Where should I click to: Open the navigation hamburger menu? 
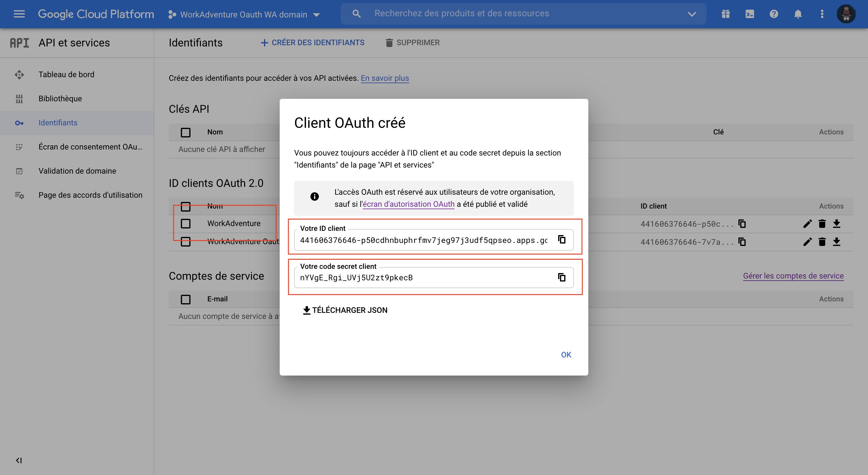(19, 14)
